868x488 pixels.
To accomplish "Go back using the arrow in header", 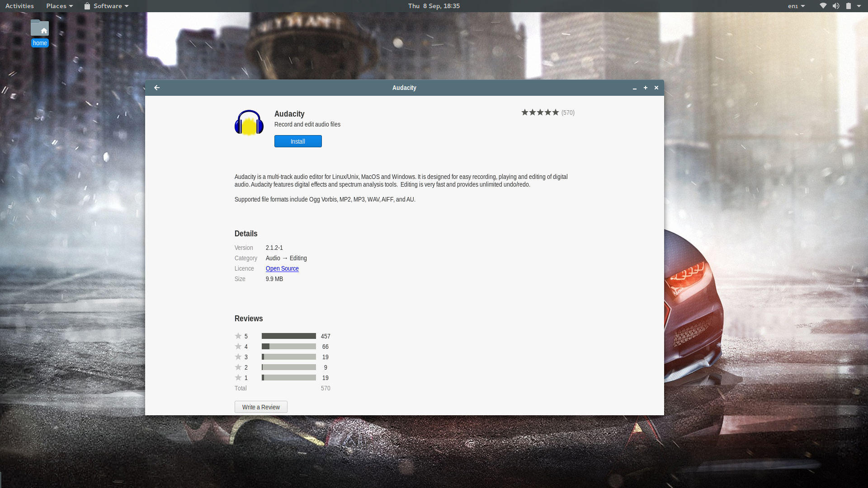I will (157, 88).
